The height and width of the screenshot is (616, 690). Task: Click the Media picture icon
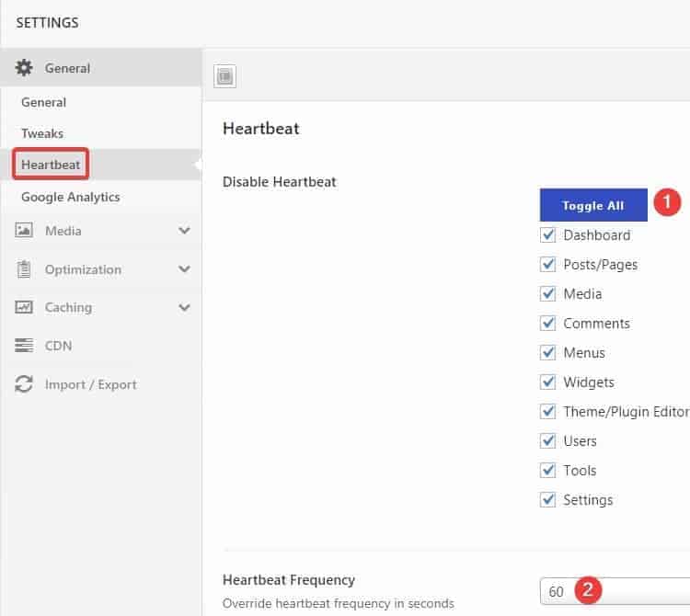24,230
